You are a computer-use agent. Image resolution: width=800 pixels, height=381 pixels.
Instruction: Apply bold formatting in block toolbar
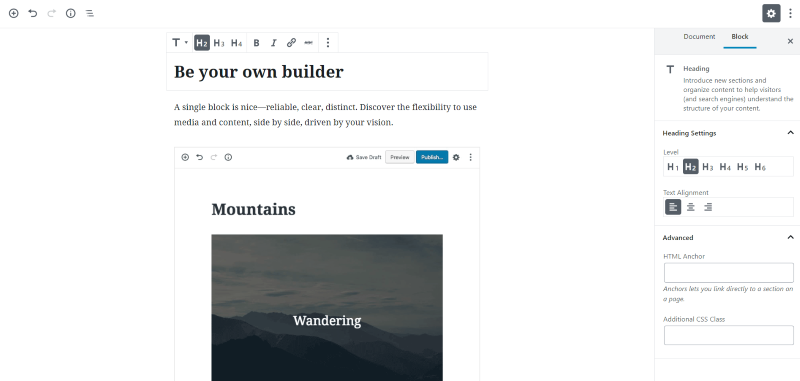point(257,43)
